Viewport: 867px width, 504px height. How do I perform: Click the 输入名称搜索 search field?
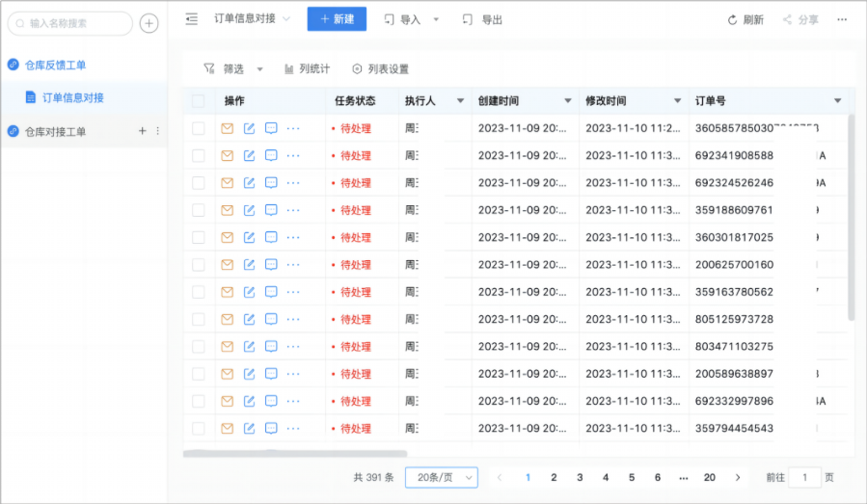(70, 23)
